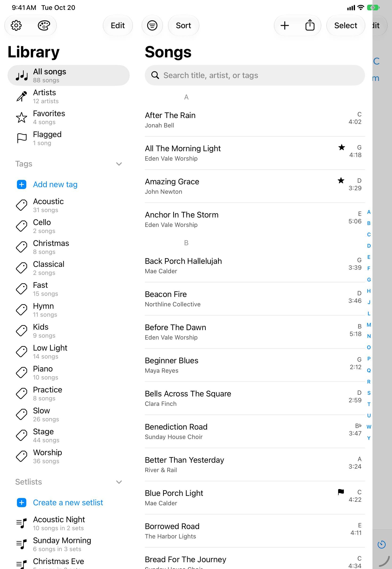
Task: Tap the filter lines circle icon
Action: tap(152, 25)
